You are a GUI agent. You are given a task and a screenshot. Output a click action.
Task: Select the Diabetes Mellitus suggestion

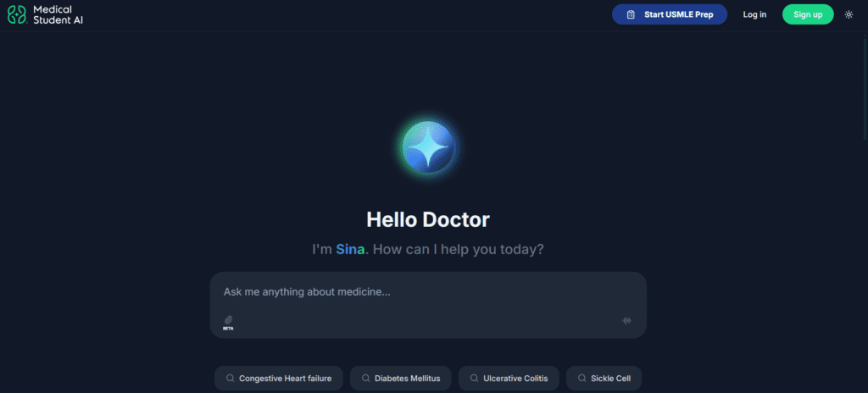[401, 379]
